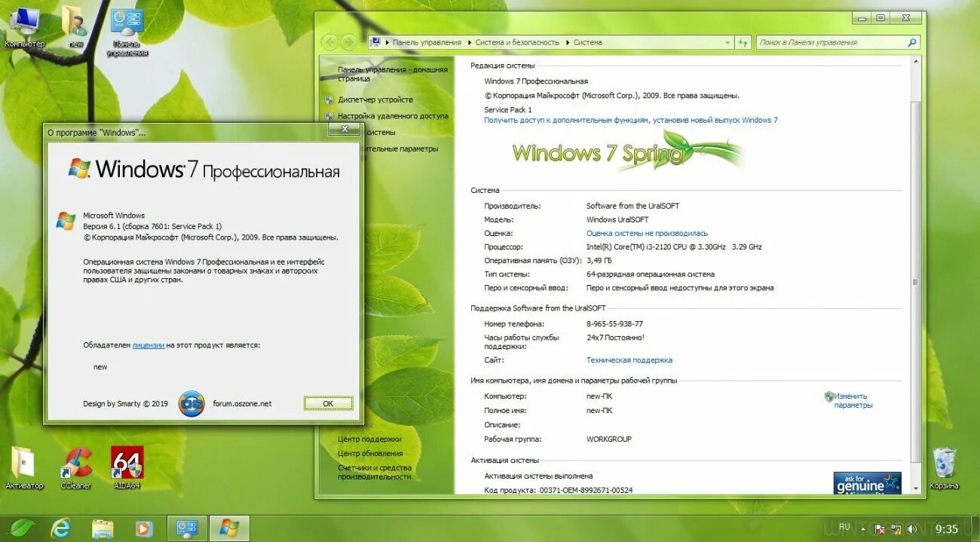Screen dimensions: 980x542
Task: Click shield icon beside Диспетчер устройств
Action: pyautogui.click(x=329, y=100)
